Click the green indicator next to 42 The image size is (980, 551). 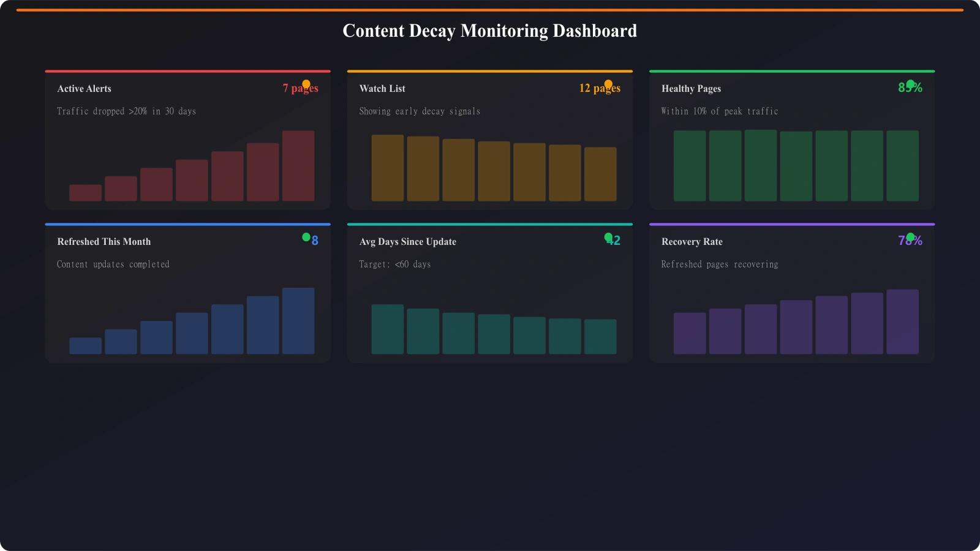coord(608,236)
